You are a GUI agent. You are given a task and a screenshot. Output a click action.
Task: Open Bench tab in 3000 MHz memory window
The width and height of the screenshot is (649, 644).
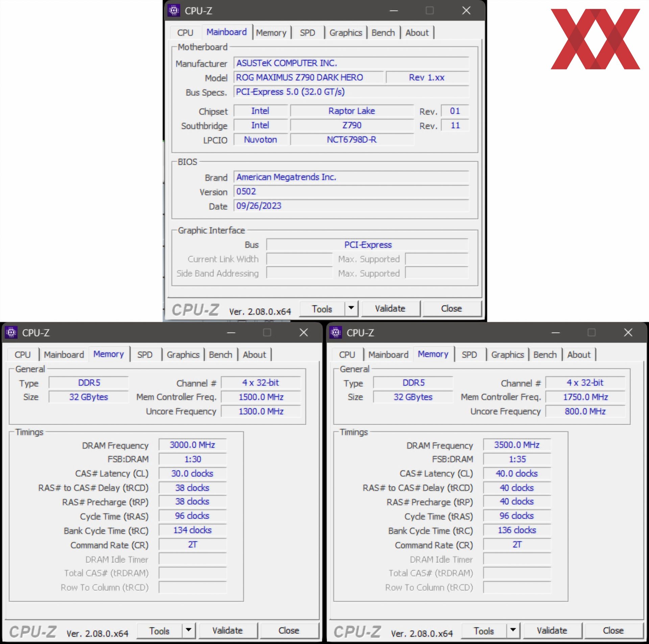click(220, 355)
